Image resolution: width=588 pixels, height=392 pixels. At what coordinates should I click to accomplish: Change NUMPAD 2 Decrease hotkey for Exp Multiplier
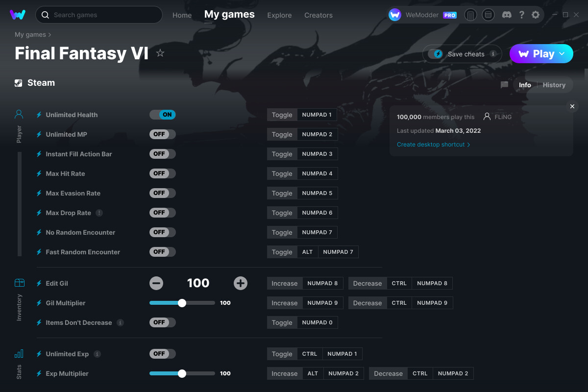click(453, 373)
